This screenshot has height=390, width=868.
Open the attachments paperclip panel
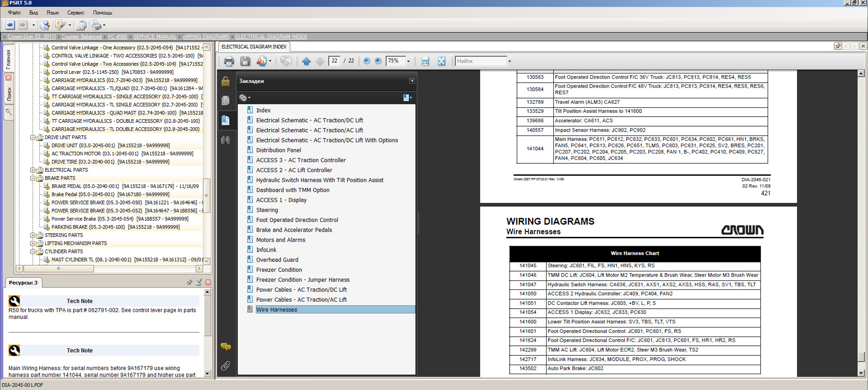coord(226,366)
